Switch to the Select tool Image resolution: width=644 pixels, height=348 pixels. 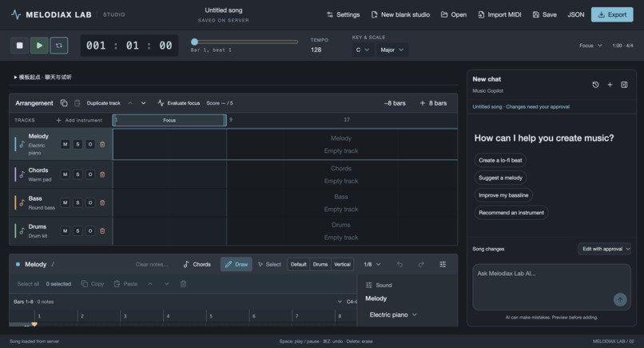(269, 265)
